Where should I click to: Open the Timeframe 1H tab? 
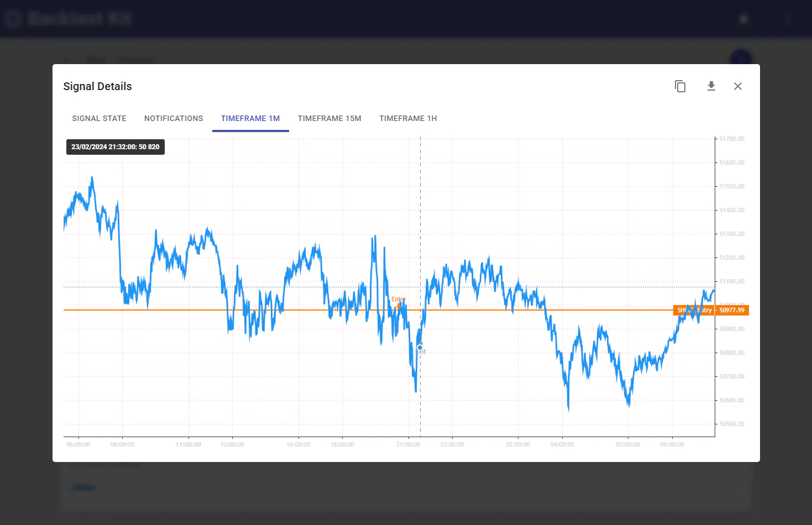(408, 118)
